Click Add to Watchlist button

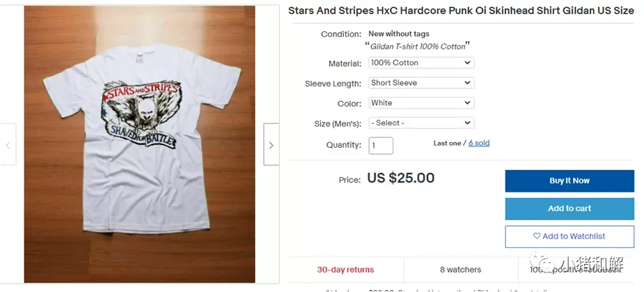tap(570, 236)
